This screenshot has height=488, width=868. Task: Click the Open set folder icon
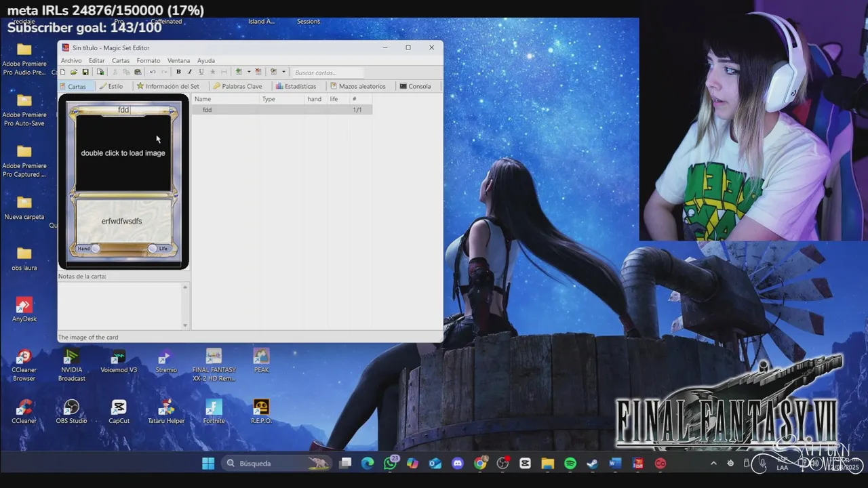(74, 72)
